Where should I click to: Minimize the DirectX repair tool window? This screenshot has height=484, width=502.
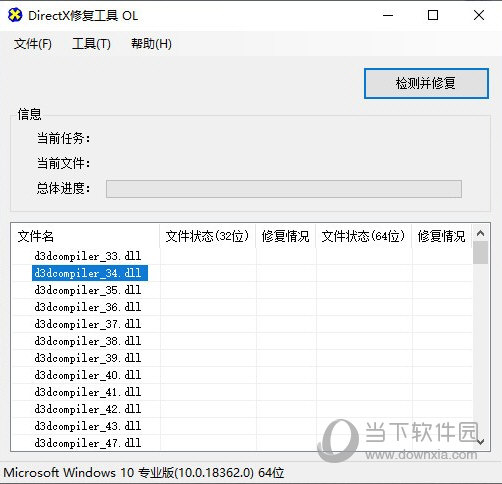click(388, 15)
